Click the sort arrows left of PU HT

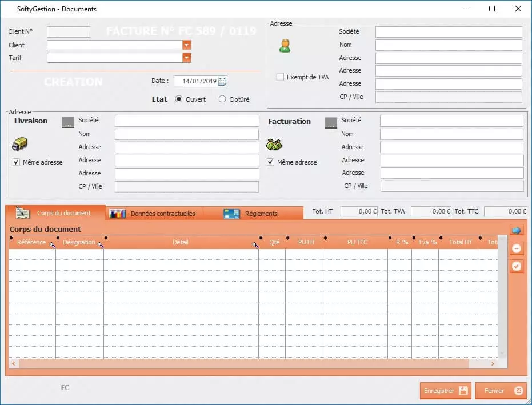pyautogui.click(x=288, y=238)
